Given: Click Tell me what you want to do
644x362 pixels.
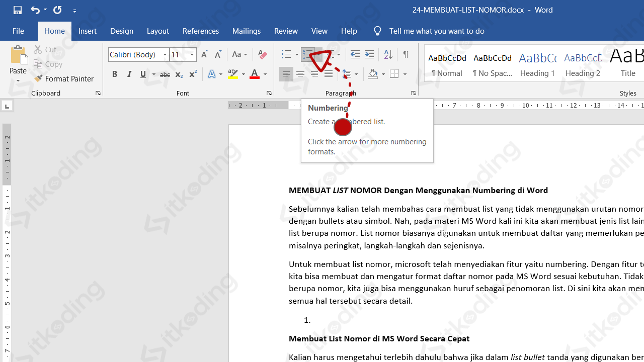Looking at the screenshot, I should [437, 31].
